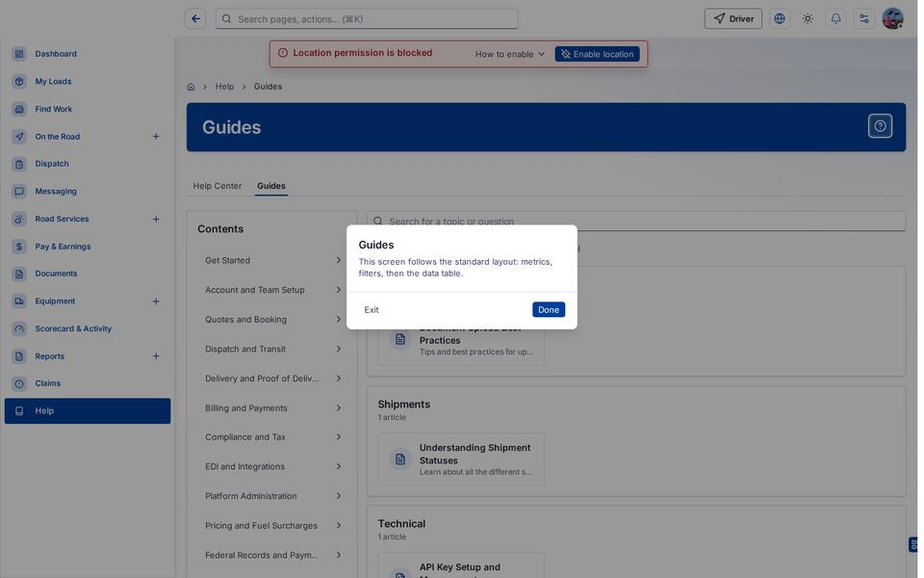This screenshot has height=578, width=924.
Task: Click the blue widget at right edge
Action: [x=912, y=544]
